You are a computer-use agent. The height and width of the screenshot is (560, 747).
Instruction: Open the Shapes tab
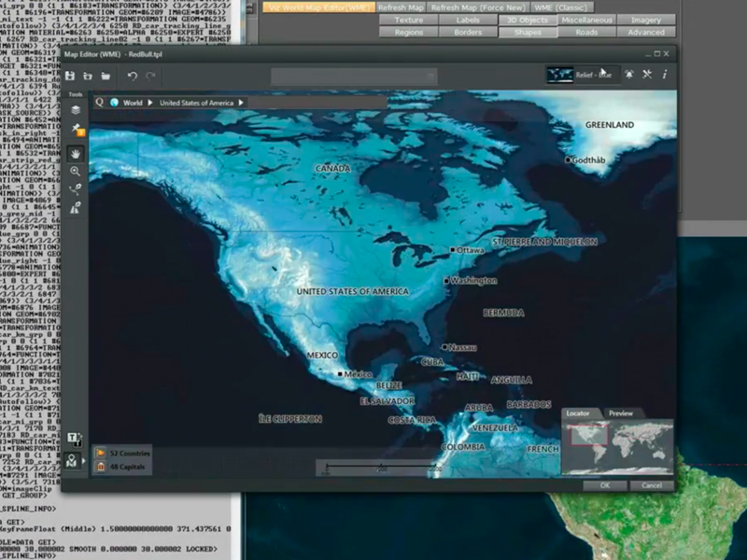(x=528, y=33)
